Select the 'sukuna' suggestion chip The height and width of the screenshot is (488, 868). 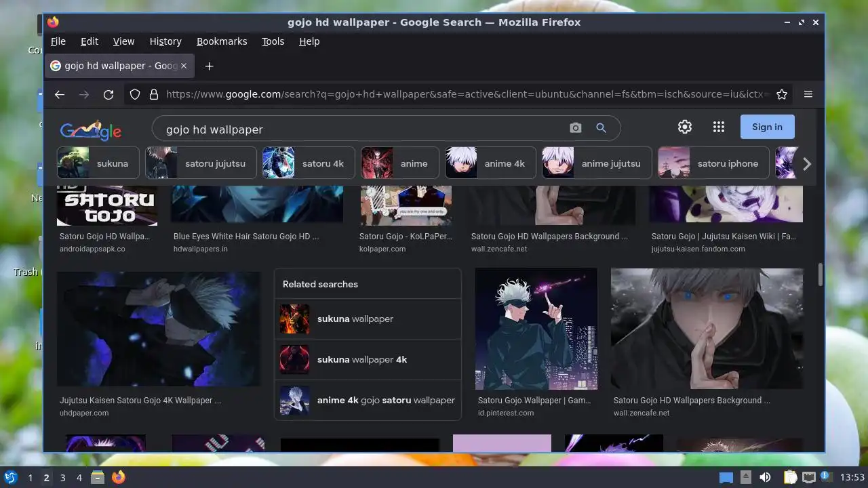(x=98, y=163)
